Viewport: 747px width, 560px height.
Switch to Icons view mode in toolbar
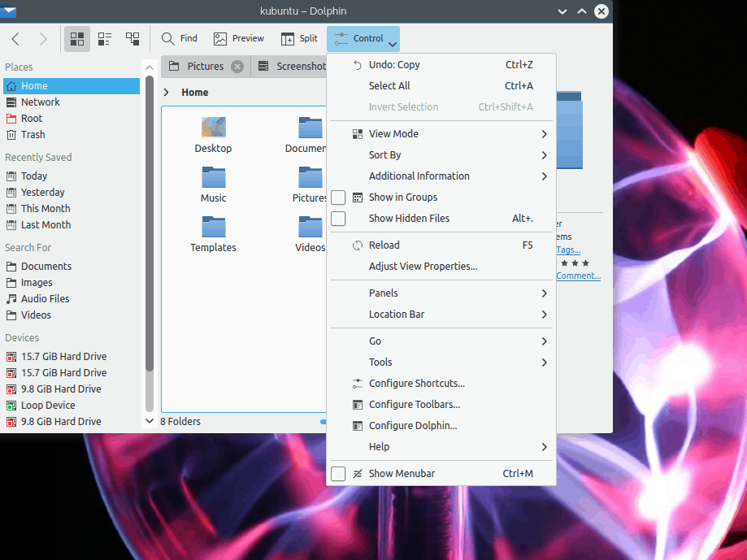coord(77,38)
